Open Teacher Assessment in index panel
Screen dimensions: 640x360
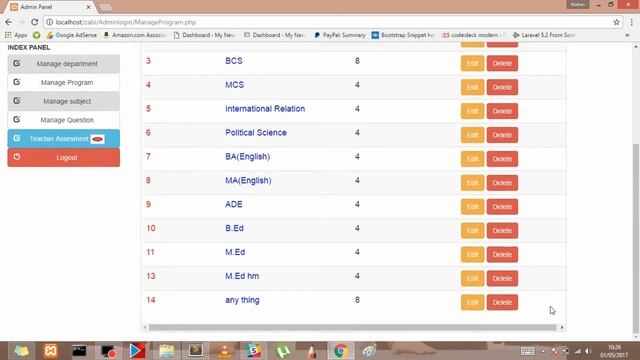(x=64, y=139)
